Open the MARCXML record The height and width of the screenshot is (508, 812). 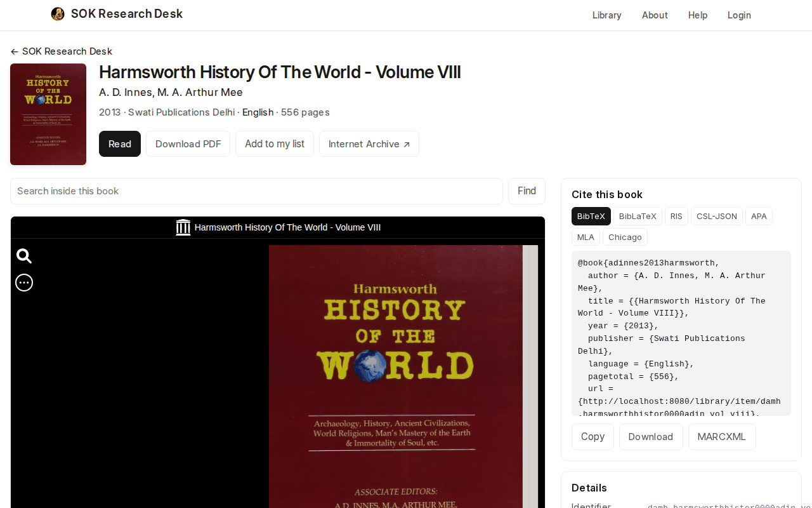click(722, 437)
